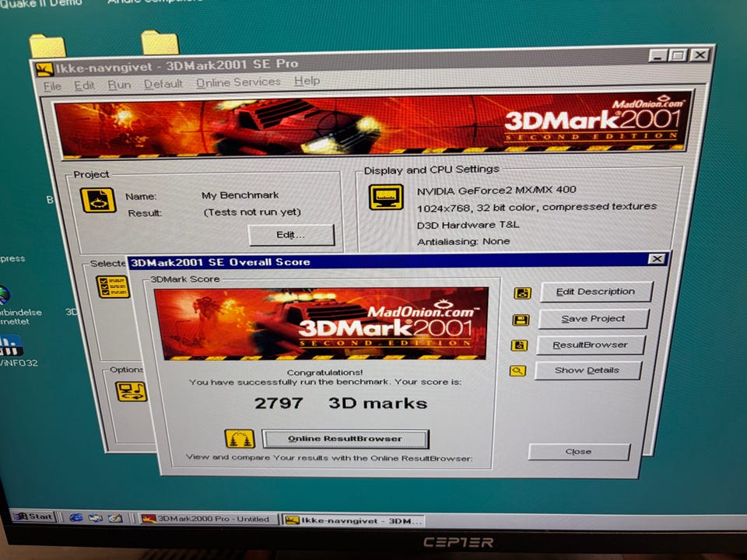Open the ResultBrowser button
Image resolution: width=747 pixels, height=560 pixels.
591,345
